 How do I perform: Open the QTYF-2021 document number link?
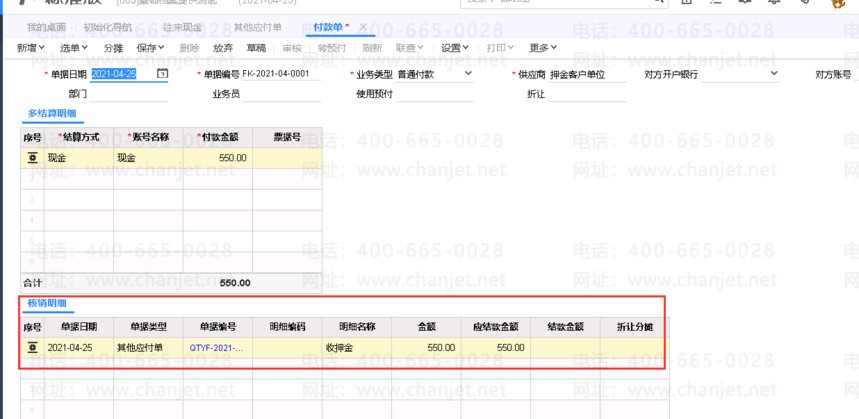point(217,348)
